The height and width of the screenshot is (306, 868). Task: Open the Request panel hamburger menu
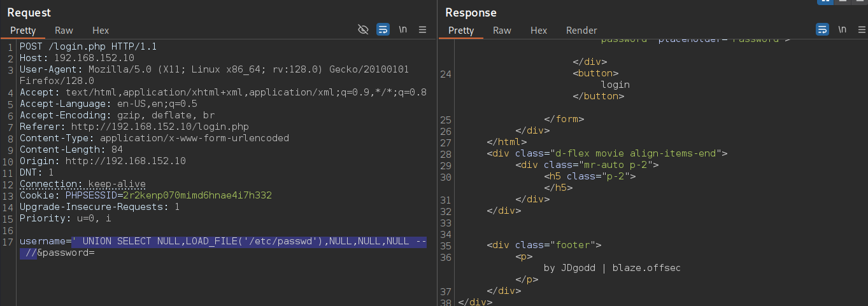pyautogui.click(x=422, y=30)
